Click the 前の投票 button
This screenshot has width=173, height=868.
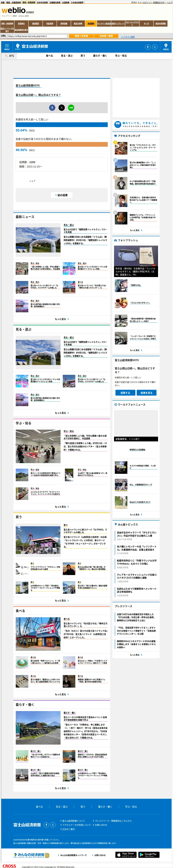[62, 195]
